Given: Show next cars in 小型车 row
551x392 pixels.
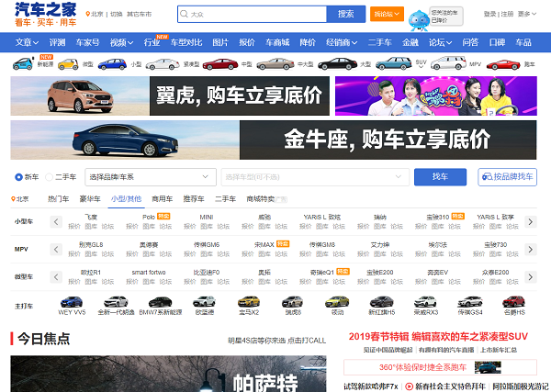Looking at the screenshot, I should point(531,221).
